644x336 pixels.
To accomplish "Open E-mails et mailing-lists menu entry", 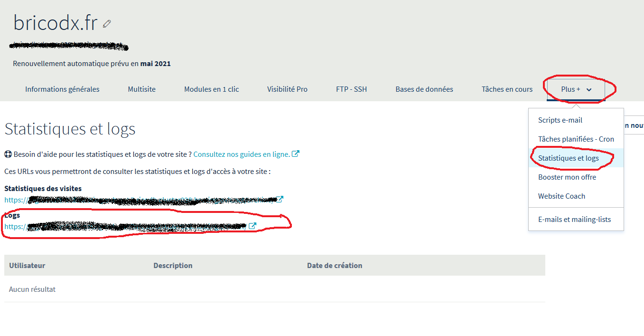I will (574, 220).
